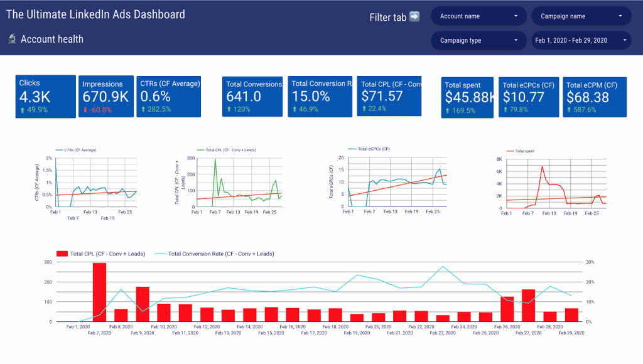The height and width of the screenshot is (364, 643).
Task: Click the Account health heading
Action: [52, 39]
